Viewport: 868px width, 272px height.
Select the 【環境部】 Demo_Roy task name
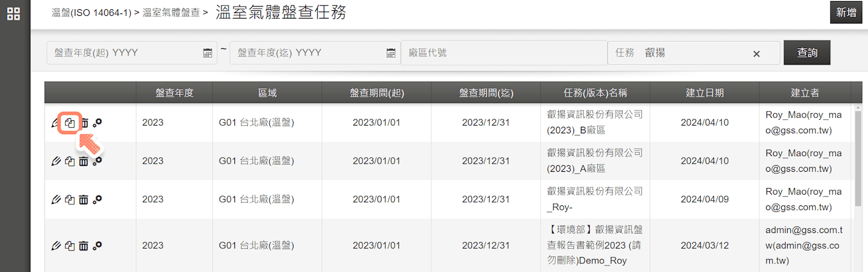595,245
